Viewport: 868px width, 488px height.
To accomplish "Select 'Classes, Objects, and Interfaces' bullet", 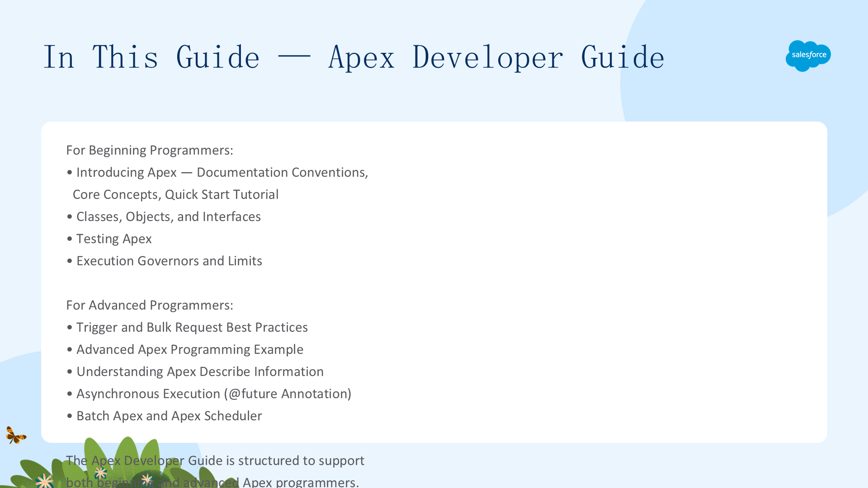I will point(164,216).
